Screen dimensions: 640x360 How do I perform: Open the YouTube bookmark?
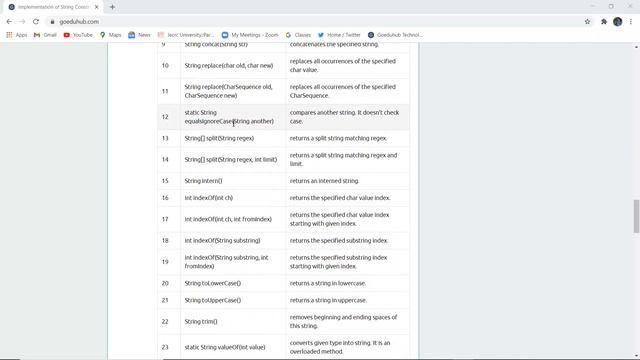coord(78,35)
